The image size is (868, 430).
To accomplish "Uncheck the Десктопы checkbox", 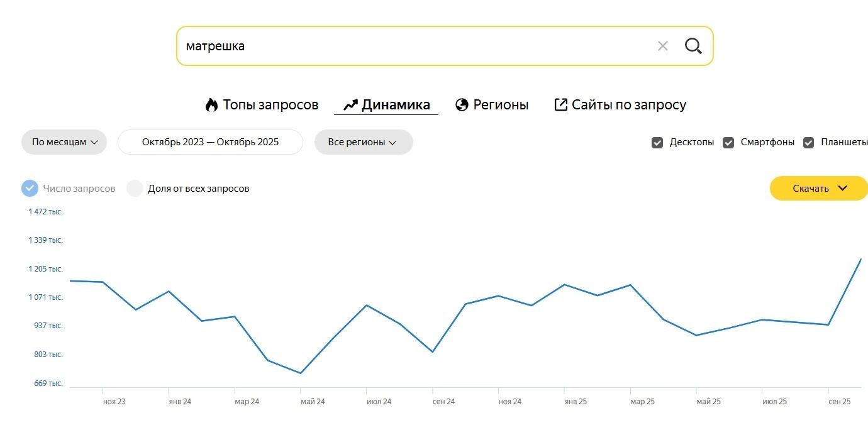I will [x=657, y=143].
